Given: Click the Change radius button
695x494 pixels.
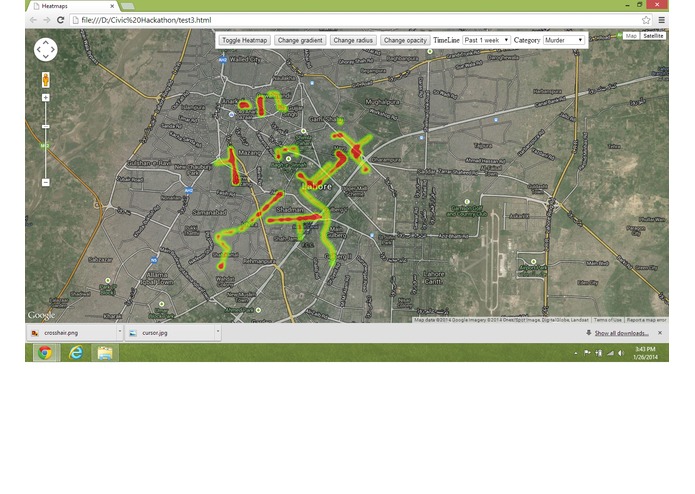Looking at the screenshot, I should pyautogui.click(x=353, y=40).
